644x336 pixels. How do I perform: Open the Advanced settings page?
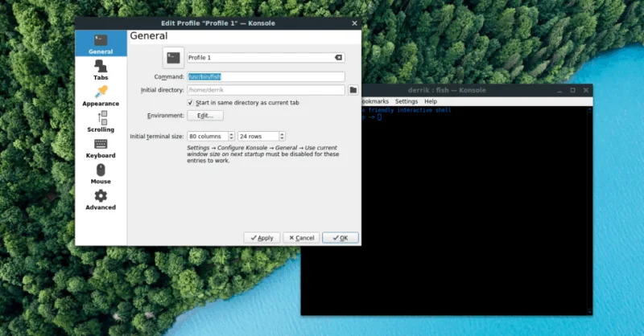(101, 199)
